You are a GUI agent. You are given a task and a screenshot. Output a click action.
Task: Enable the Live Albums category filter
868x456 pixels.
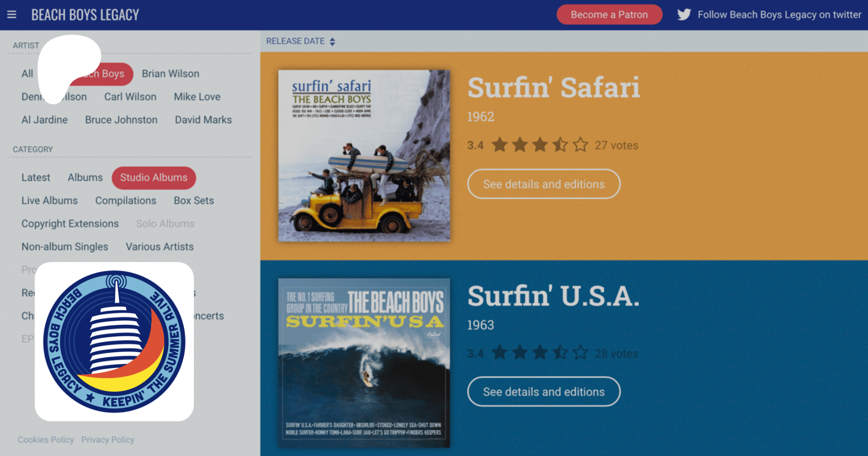(x=49, y=201)
